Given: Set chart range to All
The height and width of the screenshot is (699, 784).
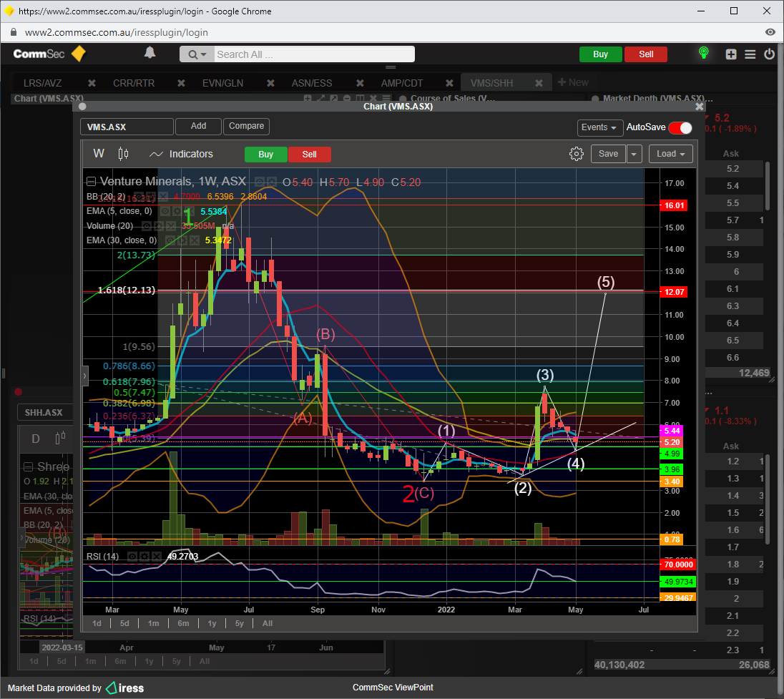Looking at the screenshot, I should pos(268,623).
